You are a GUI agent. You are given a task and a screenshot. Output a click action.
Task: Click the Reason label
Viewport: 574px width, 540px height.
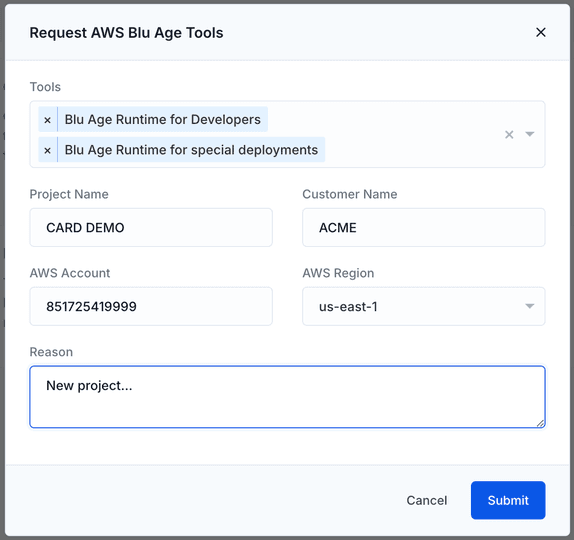(x=51, y=352)
